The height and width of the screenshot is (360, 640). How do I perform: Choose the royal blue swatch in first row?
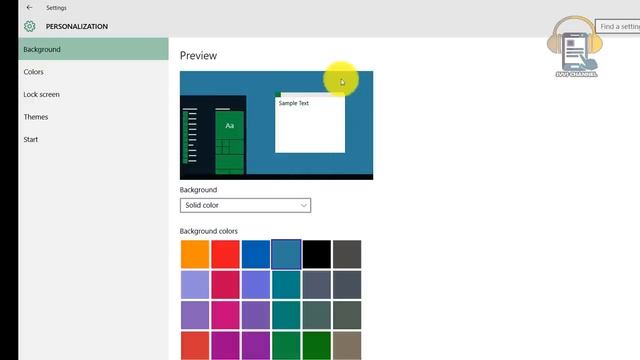click(x=256, y=254)
